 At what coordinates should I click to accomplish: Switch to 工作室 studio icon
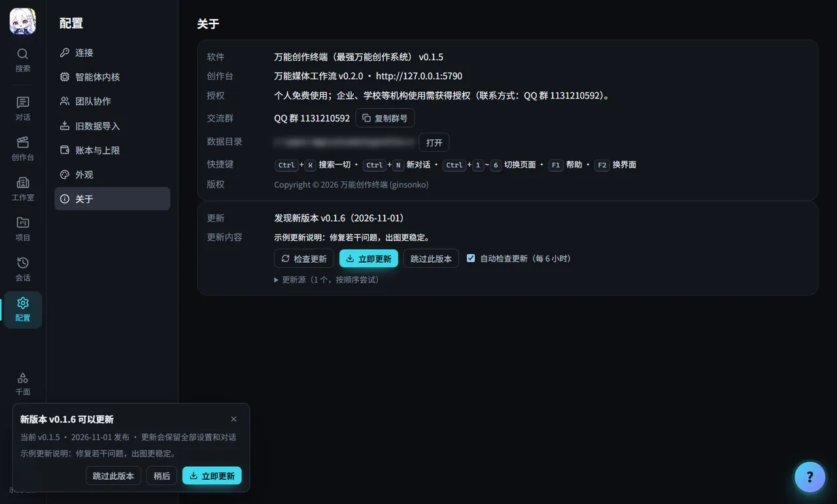point(23,188)
